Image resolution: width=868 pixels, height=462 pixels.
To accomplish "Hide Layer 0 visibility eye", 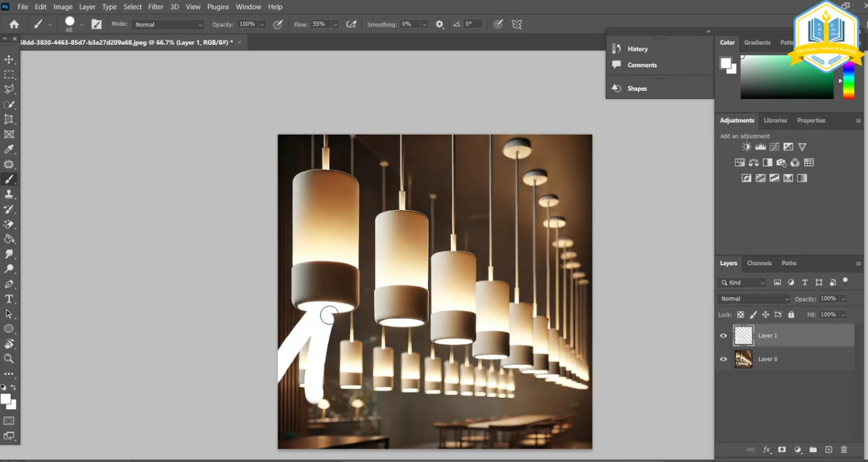I will 723,360.
